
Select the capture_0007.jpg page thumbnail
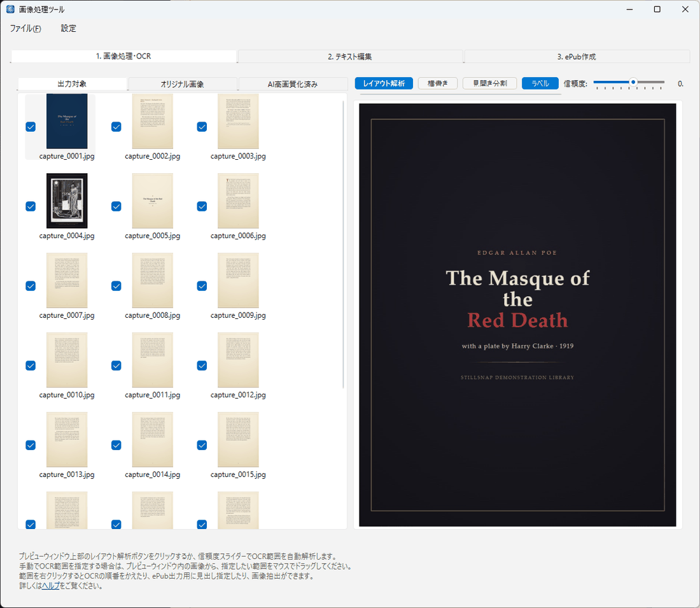(67, 281)
